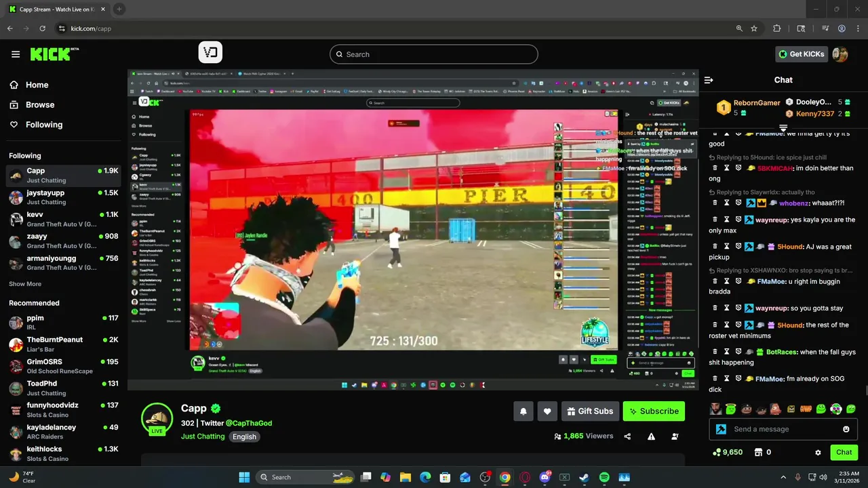Click the Gift Subs button
The height and width of the screenshot is (488, 868).
(x=590, y=411)
